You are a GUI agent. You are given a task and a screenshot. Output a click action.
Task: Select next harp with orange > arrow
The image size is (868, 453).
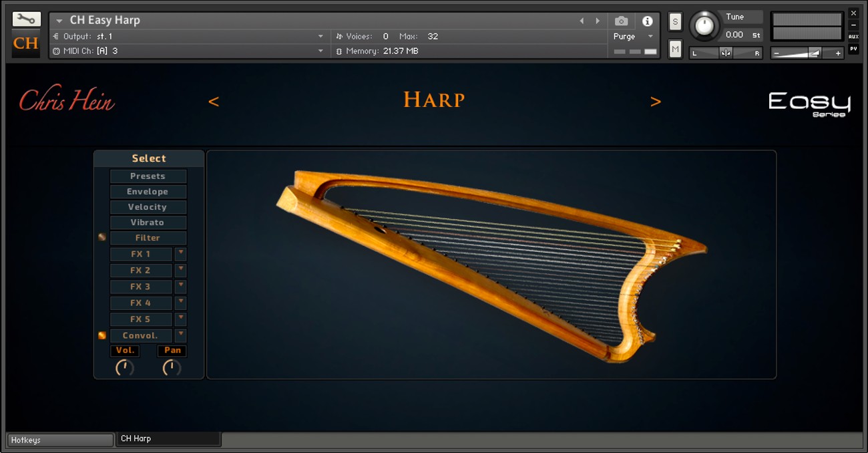click(x=656, y=102)
